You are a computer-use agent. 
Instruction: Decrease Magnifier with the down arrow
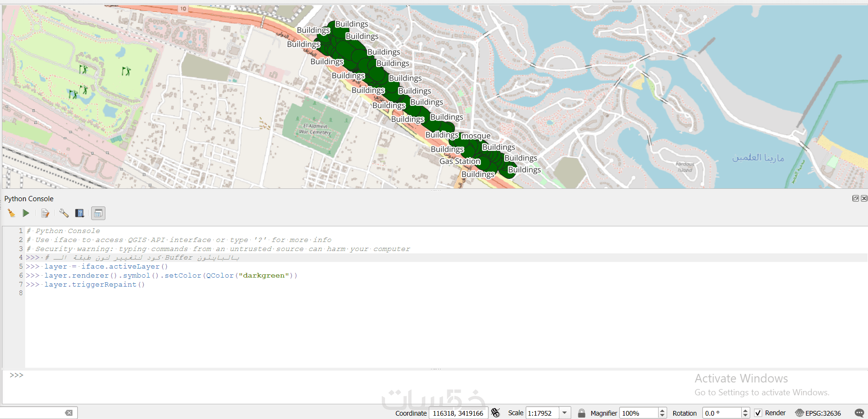[x=662, y=416]
